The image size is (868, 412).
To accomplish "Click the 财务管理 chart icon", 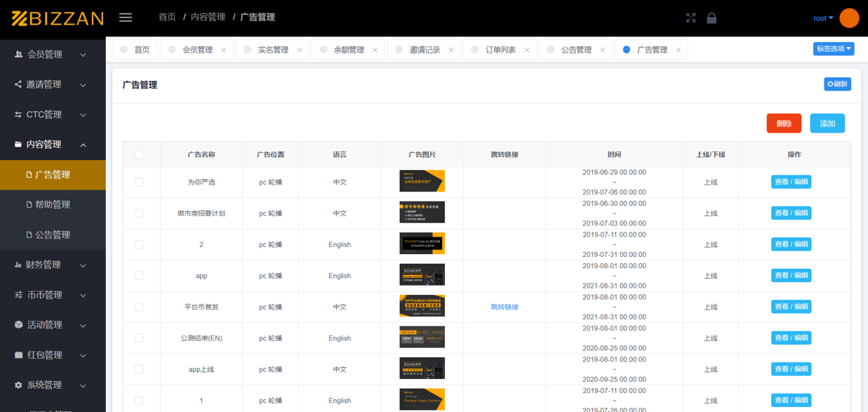I will click(17, 265).
